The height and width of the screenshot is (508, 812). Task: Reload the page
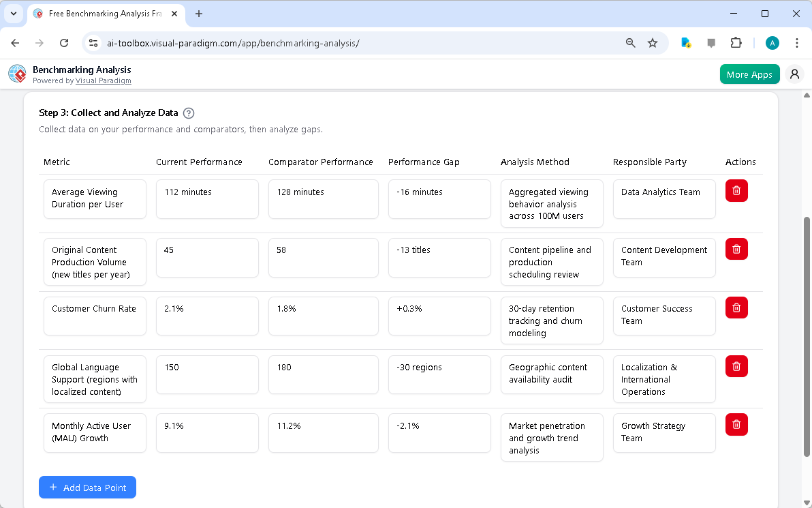pos(64,42)
